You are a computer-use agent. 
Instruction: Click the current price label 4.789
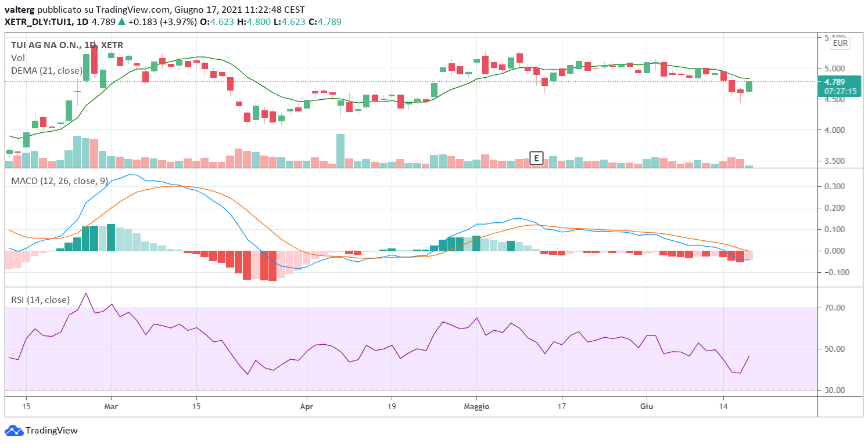click(x=834, y=82)
